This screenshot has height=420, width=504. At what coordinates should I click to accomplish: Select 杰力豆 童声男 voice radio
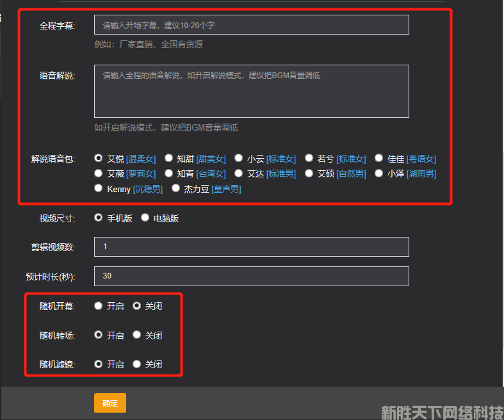click(x=175, y=189)
